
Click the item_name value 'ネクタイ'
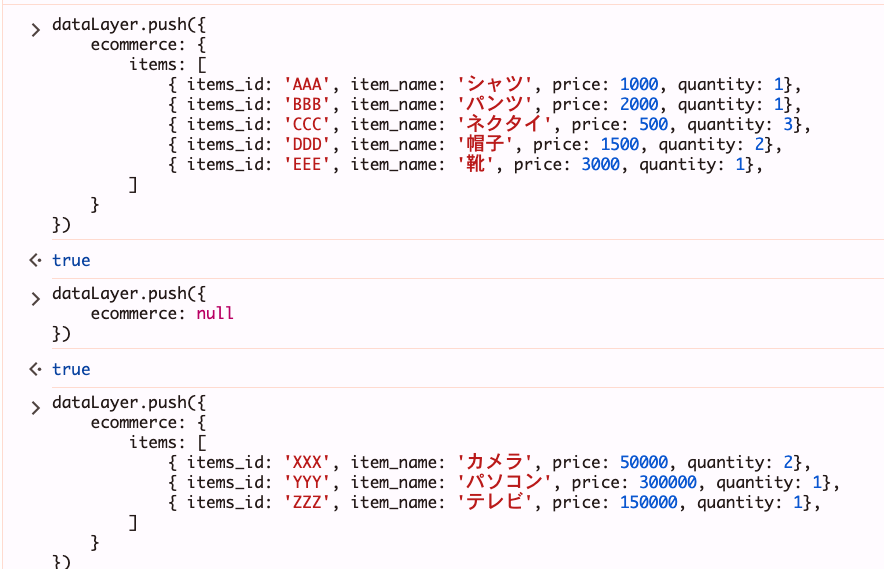(x=505, y=125)
